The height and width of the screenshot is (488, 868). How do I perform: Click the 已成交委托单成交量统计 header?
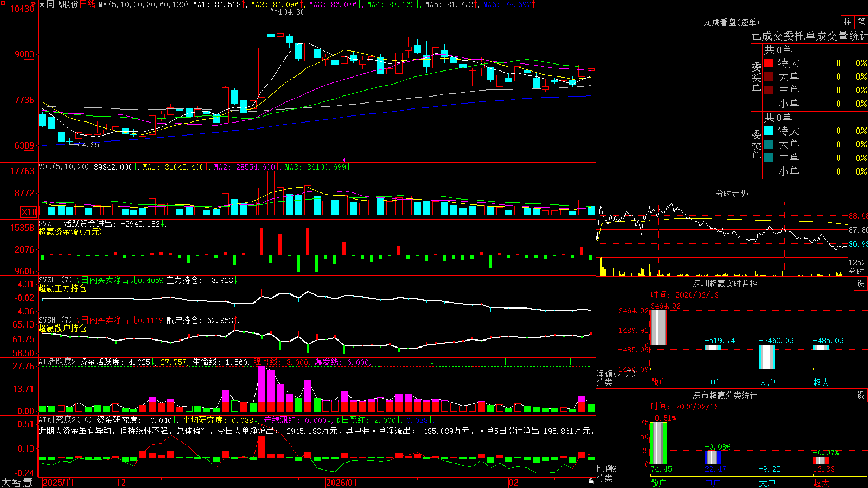809,36
